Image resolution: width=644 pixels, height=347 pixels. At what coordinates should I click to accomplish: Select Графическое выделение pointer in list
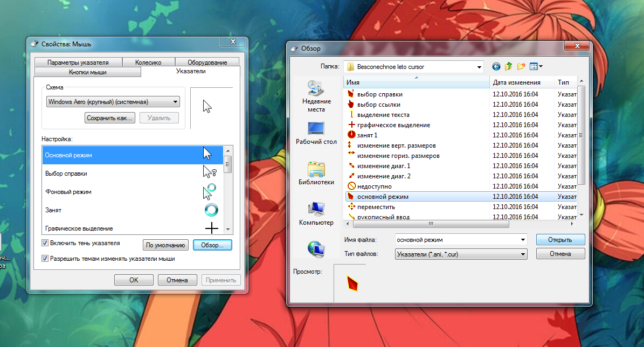tap(133, 228)
